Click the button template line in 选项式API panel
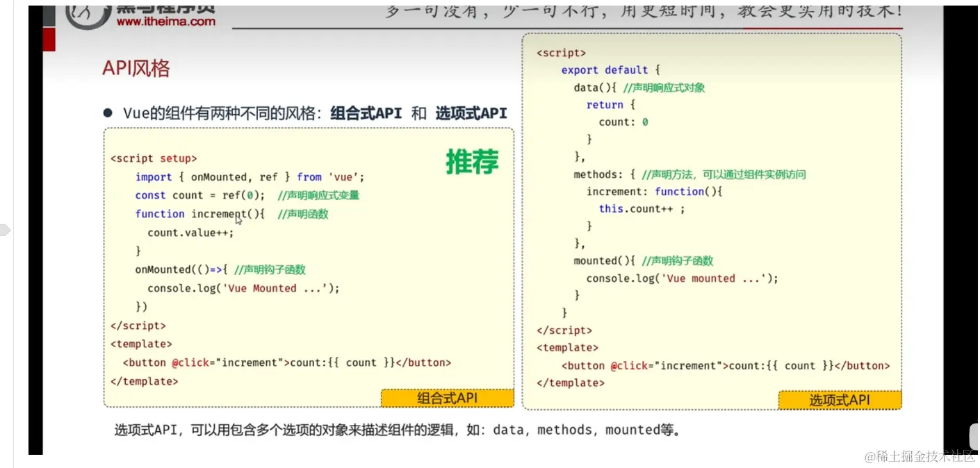The image size is (980, 468). [x=726, y=365]
